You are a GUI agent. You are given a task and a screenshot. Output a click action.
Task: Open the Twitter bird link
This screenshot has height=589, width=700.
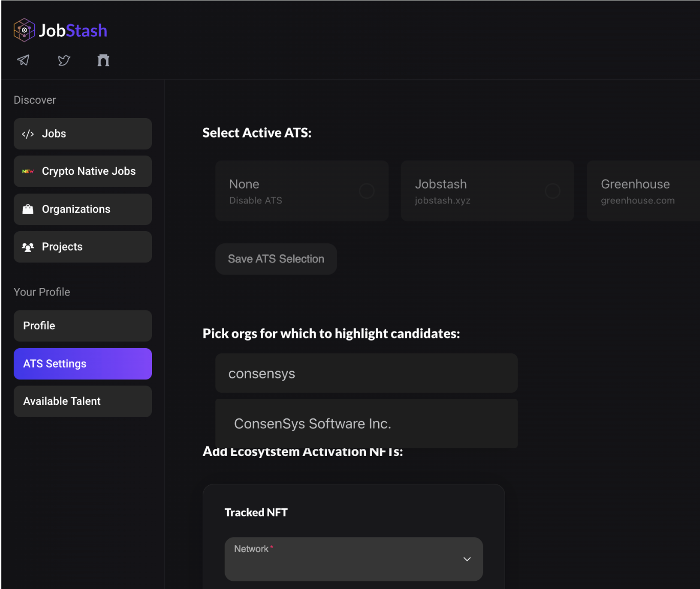tap(64, 60)
